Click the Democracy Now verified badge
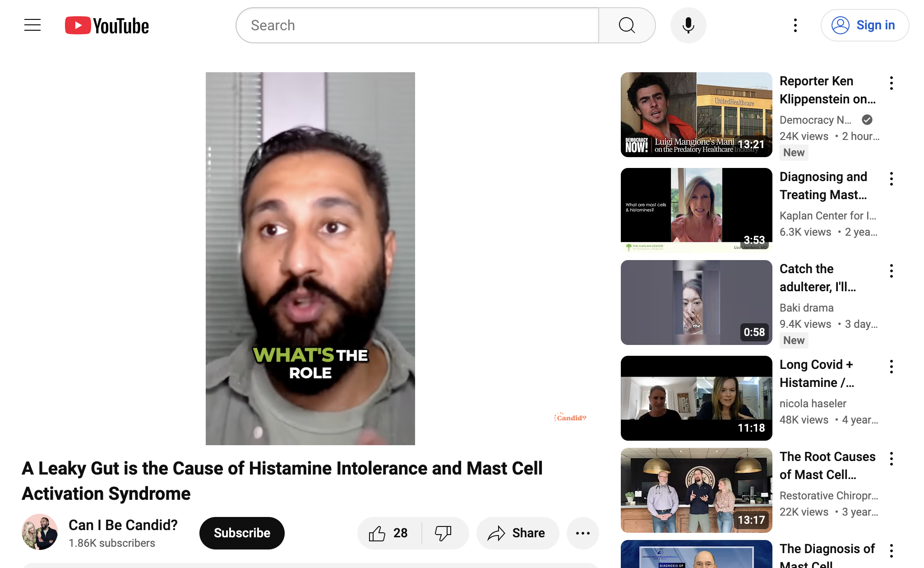This screenshot has width=924, height=568. click(867, 120)
